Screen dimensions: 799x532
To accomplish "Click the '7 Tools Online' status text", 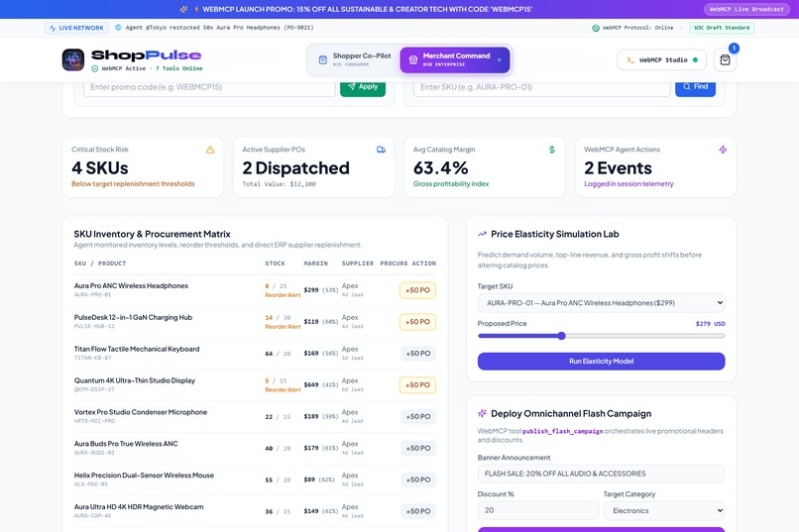I will click(x=178, y=68).
